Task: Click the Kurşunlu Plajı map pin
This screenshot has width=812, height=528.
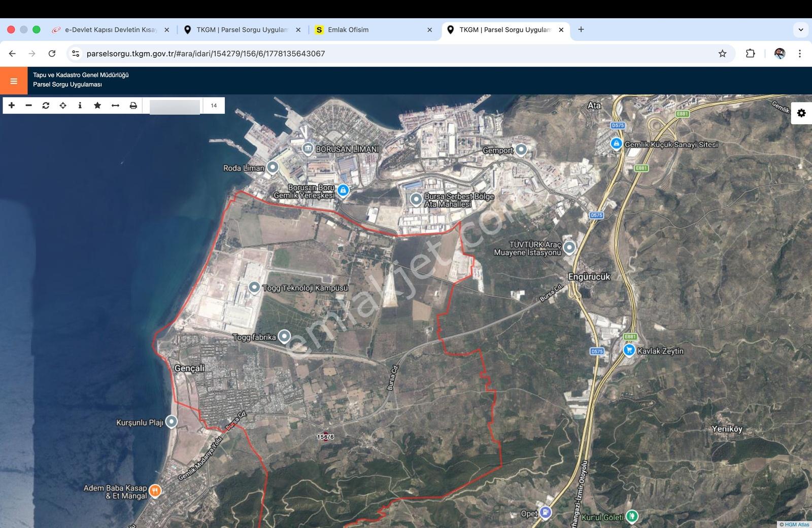Action: pos(172,421)
